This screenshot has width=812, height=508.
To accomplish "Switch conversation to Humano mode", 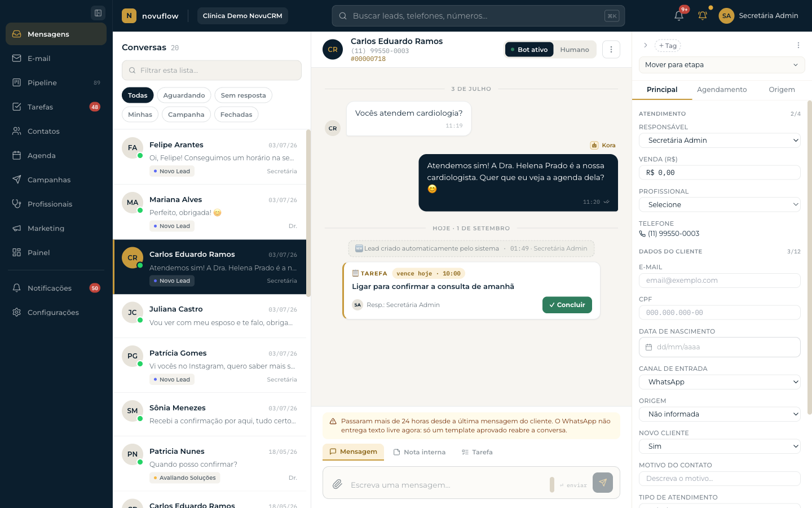I will tap(575, 50).
